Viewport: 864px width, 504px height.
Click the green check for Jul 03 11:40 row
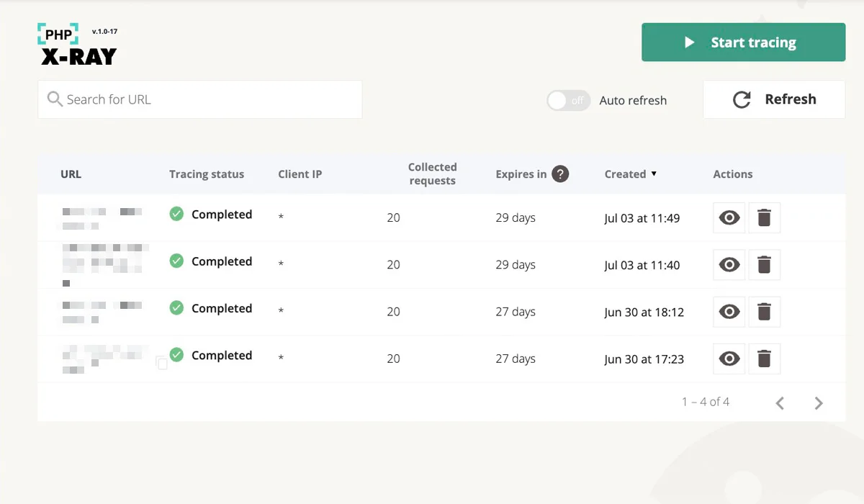pyautogui.click(x=176, y=261)
